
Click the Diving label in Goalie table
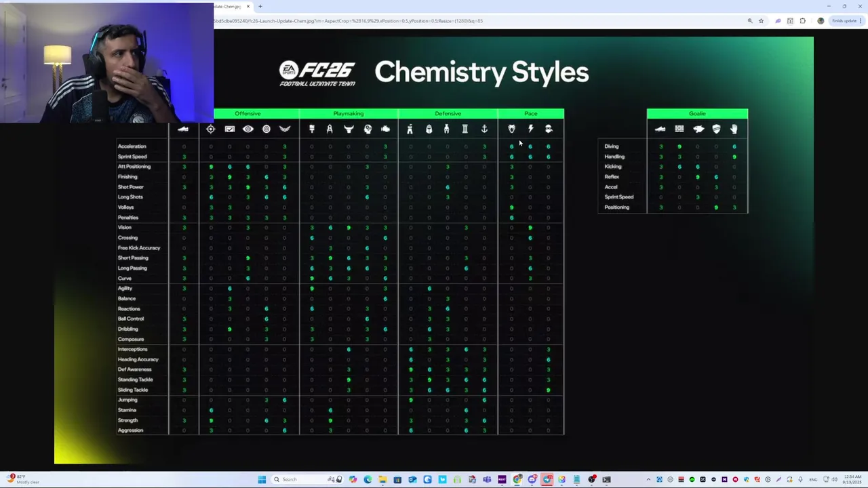tap(612, 146)
